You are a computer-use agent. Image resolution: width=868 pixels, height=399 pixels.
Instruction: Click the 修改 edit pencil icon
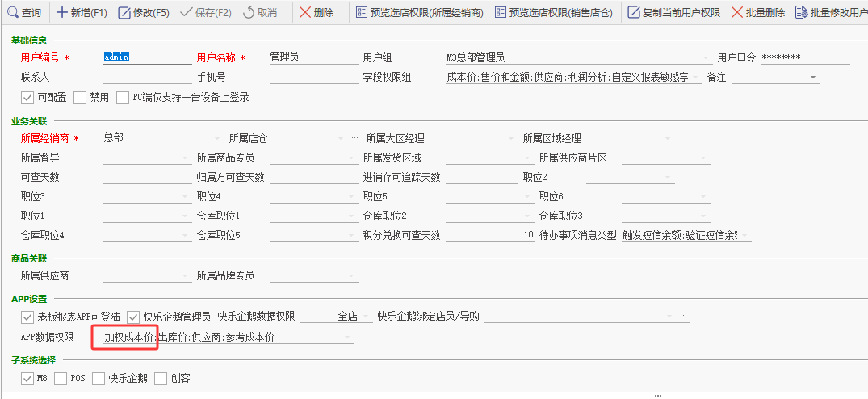(124, 13)
